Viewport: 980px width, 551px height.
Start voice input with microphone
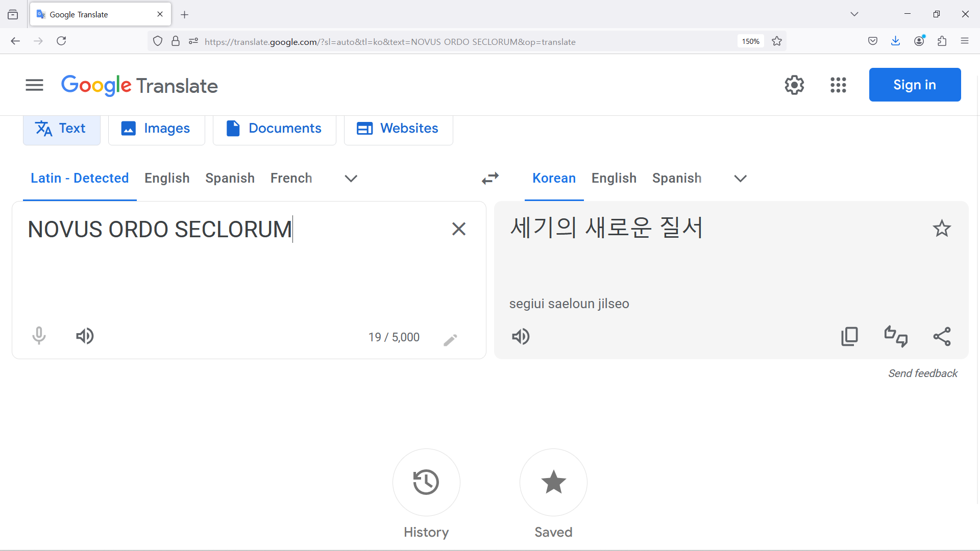(39, 336)
